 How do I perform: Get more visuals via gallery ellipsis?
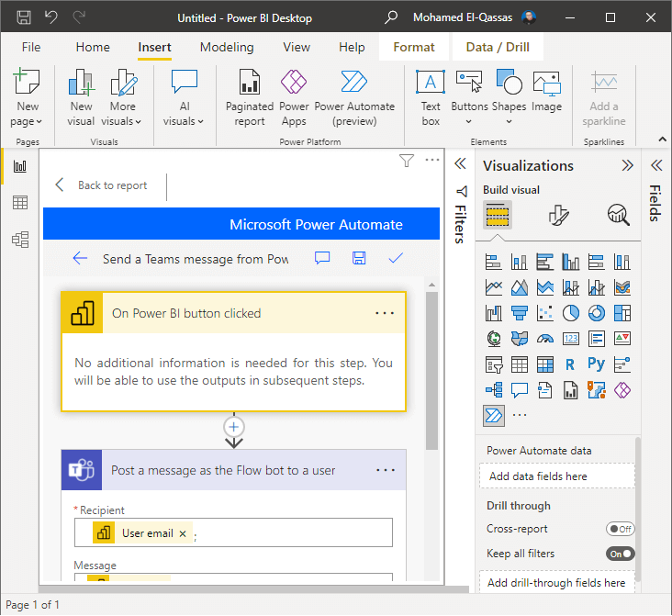tap(520, 415)
